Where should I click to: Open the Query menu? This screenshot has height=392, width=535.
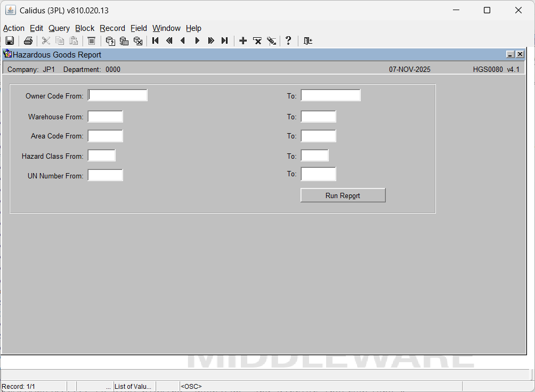click(x=59, y=28)
